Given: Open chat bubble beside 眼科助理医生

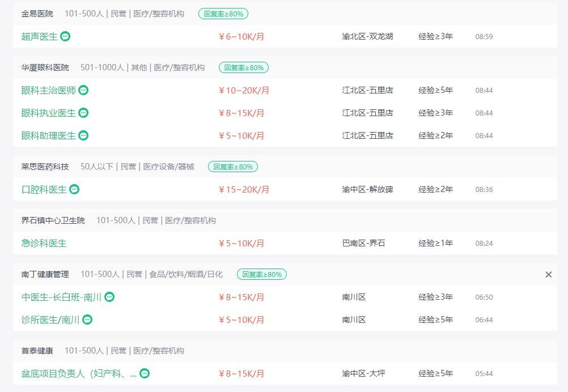Looking at the screenshot, I should point(83,136).
